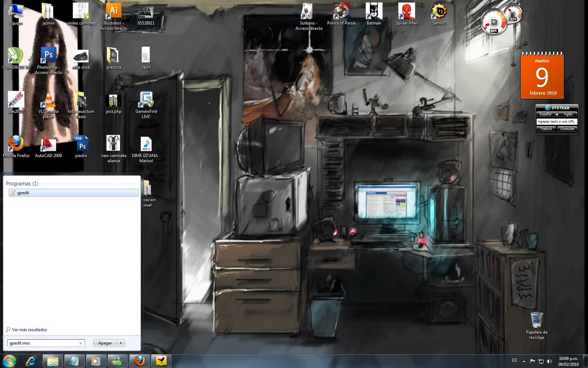Launch Spider-Man game shortcut
The image size is (588, 368).
(406, 15)
